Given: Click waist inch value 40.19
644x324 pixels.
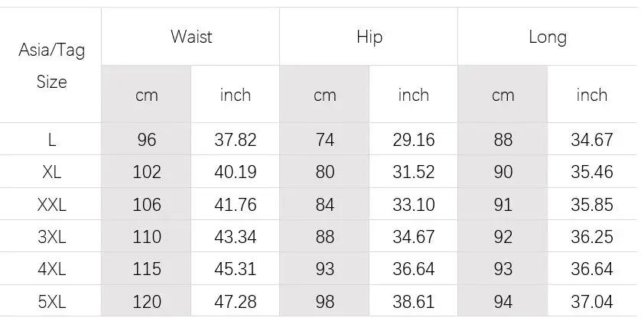Looking at the screenshot, I should point(236,172).
